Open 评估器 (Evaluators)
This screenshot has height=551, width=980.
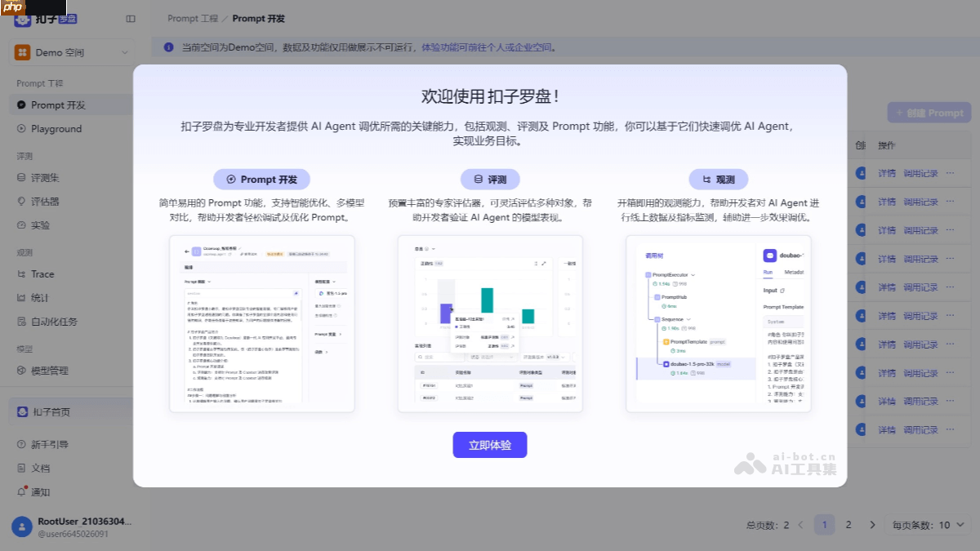pyautogui.click(x=45, y=201)
